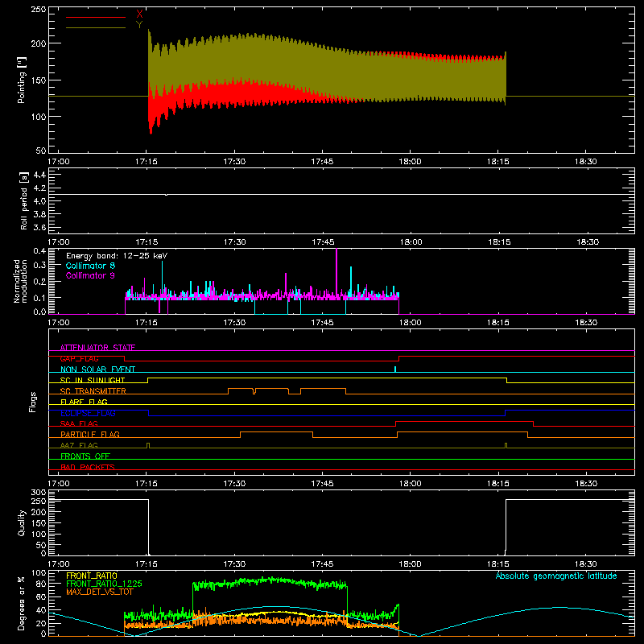The height and width of the screenshot is (644, 644).
Task: Select the 'Collimator 8' legend label
Action: coord(90,266)
